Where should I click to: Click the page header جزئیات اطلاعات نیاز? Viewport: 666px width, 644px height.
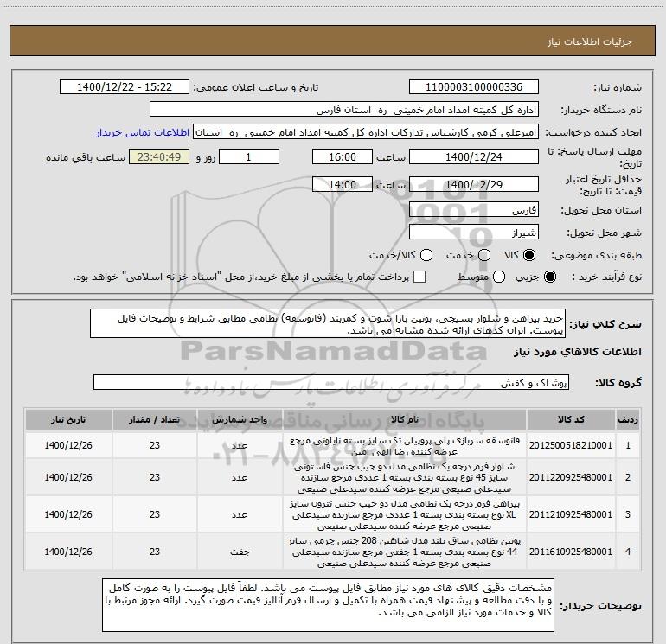coord(590,41)
